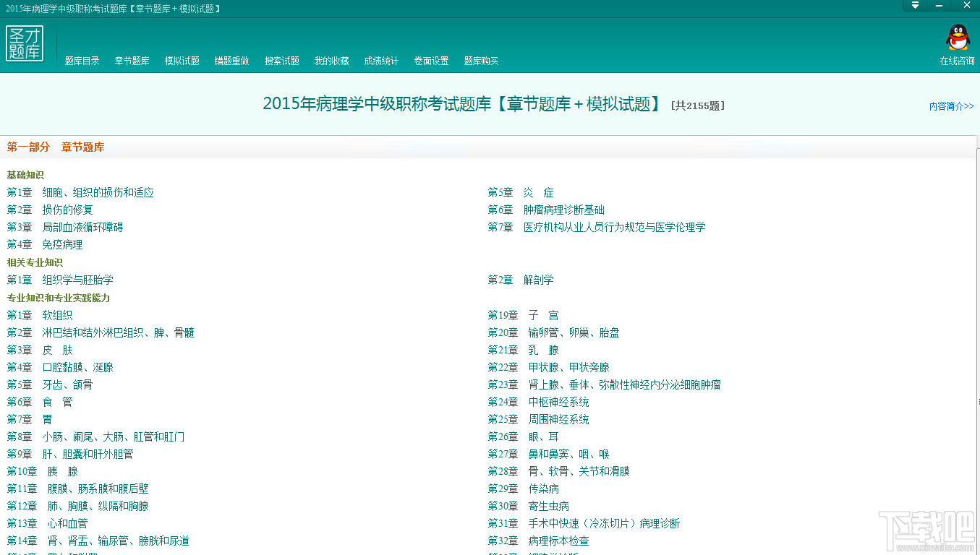980x555 pixels.
Task: Open 第31章 手术中快速（冷冻切片）病理诊断
Action: click(x=584, y=523)
